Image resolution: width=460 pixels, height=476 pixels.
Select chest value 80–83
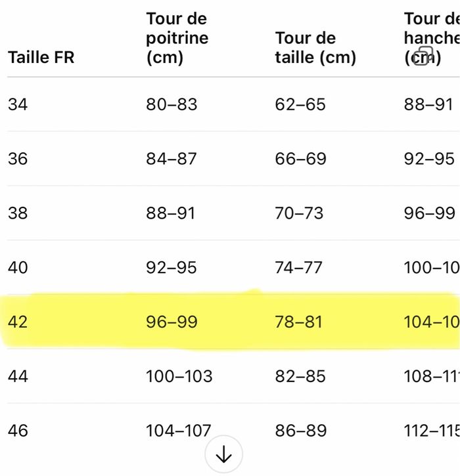172,104
